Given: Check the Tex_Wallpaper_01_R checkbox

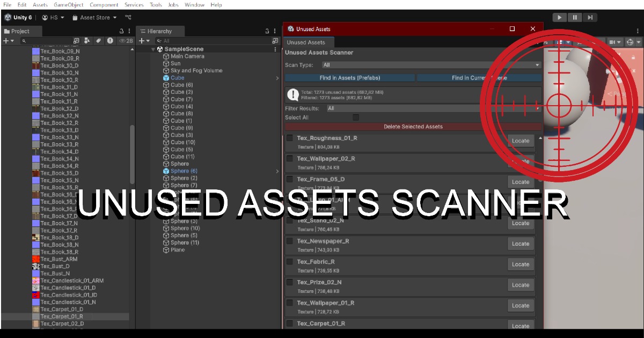Looking at the screenshot, I should pyautogui.click(x=290, y=303).
